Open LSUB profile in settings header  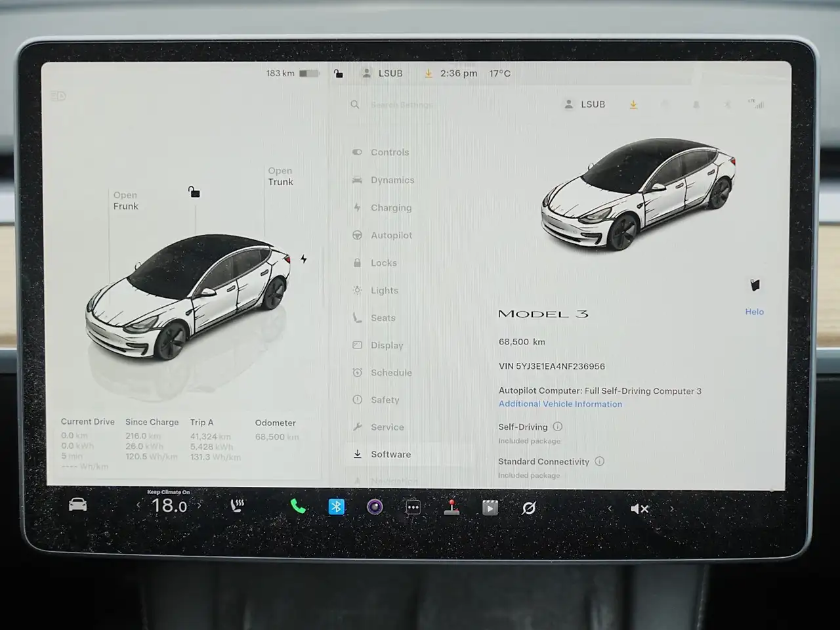point(585,104)
